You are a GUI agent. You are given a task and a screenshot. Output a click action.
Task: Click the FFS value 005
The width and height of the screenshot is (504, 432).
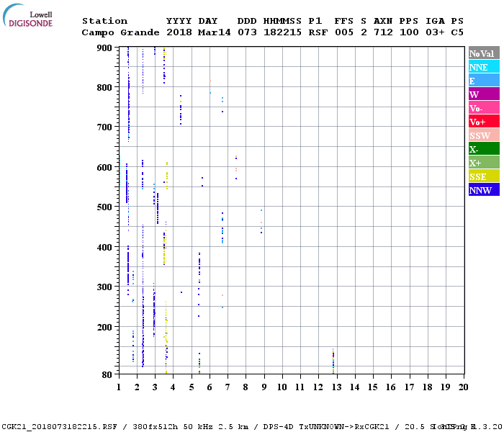pyautogui.click(x=344, y=32)
